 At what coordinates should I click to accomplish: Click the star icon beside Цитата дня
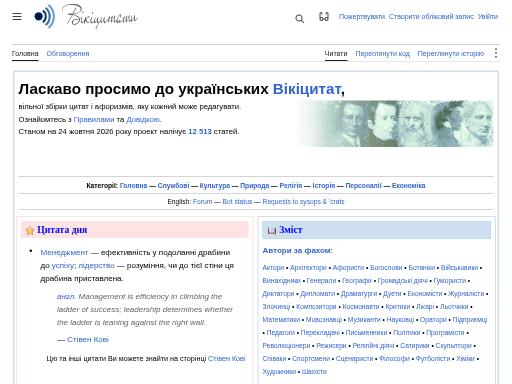click(30, 230)
